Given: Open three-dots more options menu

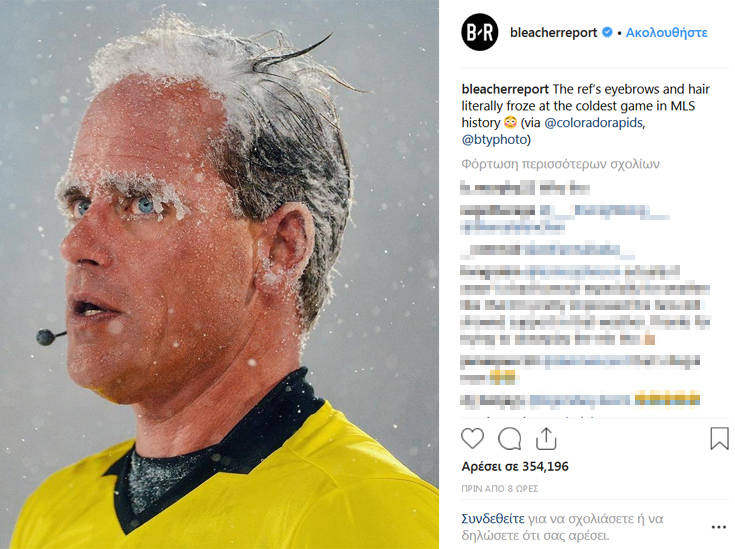Looking at the screenshot, I should [719, 527].
